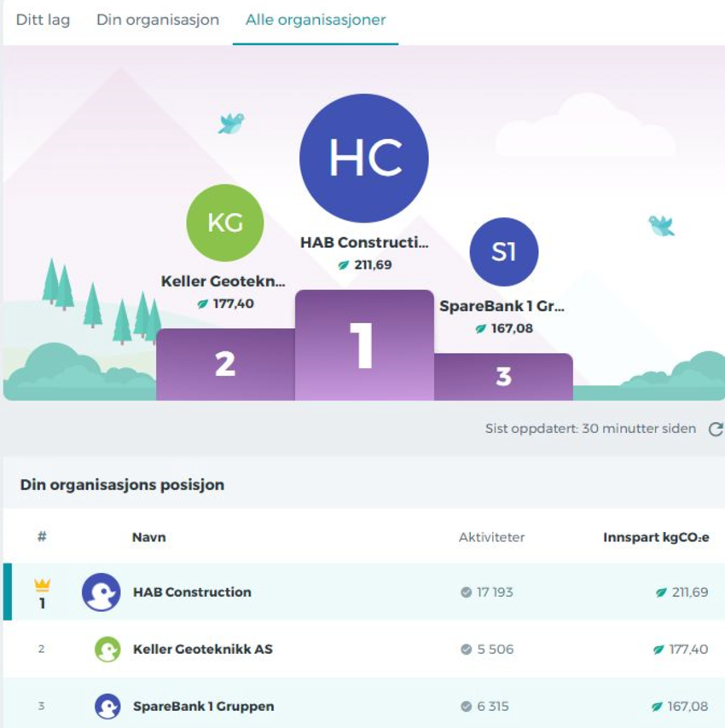Click the 211,69 value in the HAB Construction row

pos(690,592)
